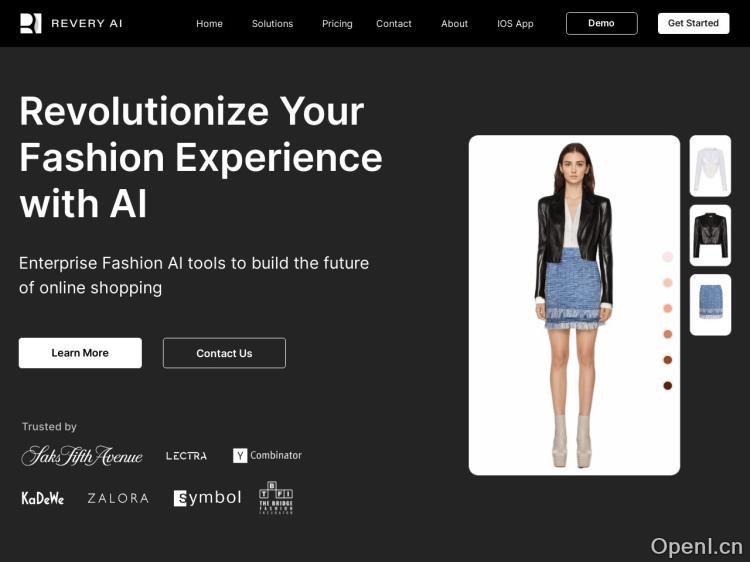The image size is (750, 562).
Task: Click the Zalora logo
Action: coord(118,498)
